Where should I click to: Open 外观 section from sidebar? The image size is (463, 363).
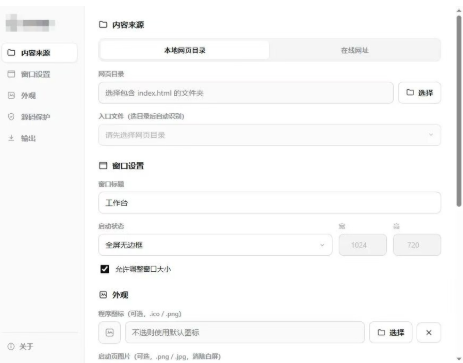click(39, 95)
